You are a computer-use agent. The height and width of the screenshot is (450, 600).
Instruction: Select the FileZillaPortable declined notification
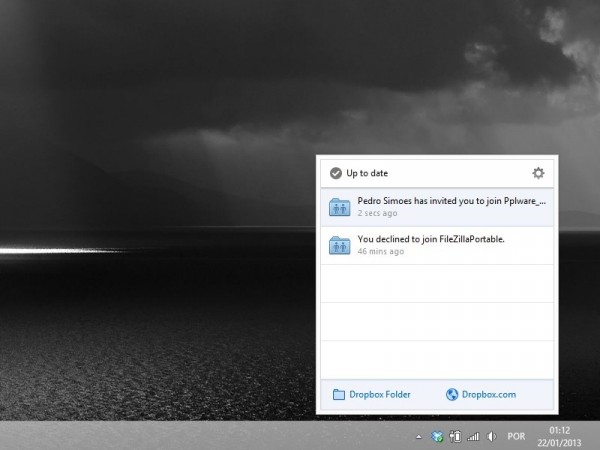coord(437,245)
